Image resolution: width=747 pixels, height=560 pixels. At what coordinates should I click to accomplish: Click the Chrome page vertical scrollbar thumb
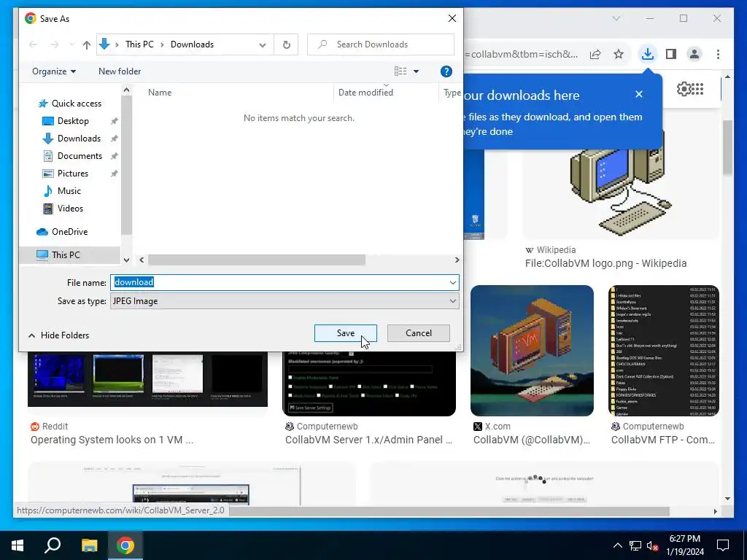pos(727,147)
